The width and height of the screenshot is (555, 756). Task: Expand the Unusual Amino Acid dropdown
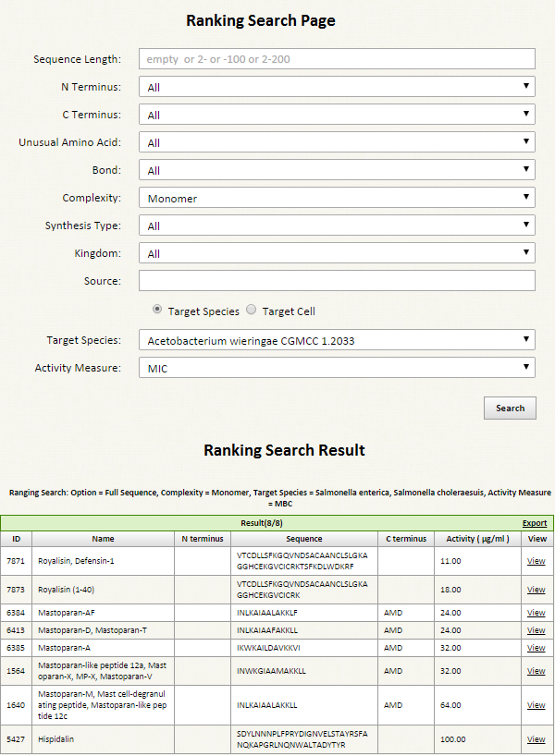coord(337,142)
